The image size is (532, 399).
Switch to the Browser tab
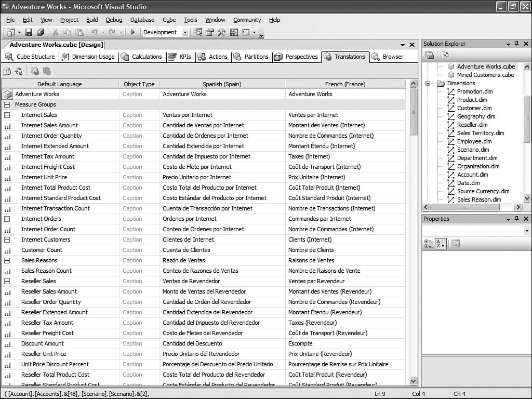coord(388,57)
